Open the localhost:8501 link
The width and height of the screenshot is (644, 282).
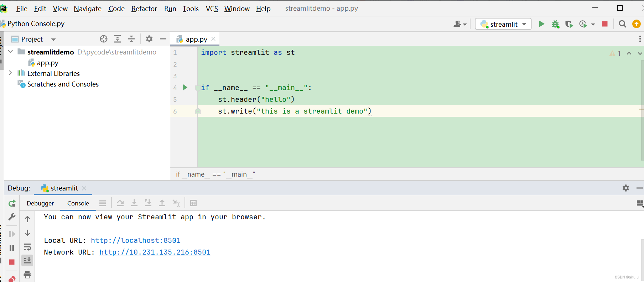136,240
